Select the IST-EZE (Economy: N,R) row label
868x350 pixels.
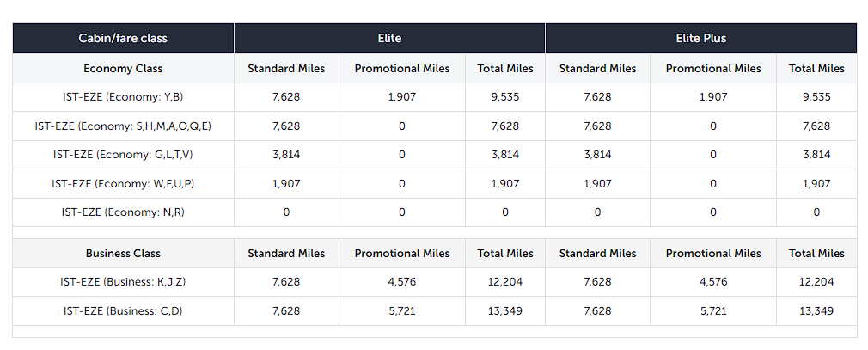pos(123,212)
